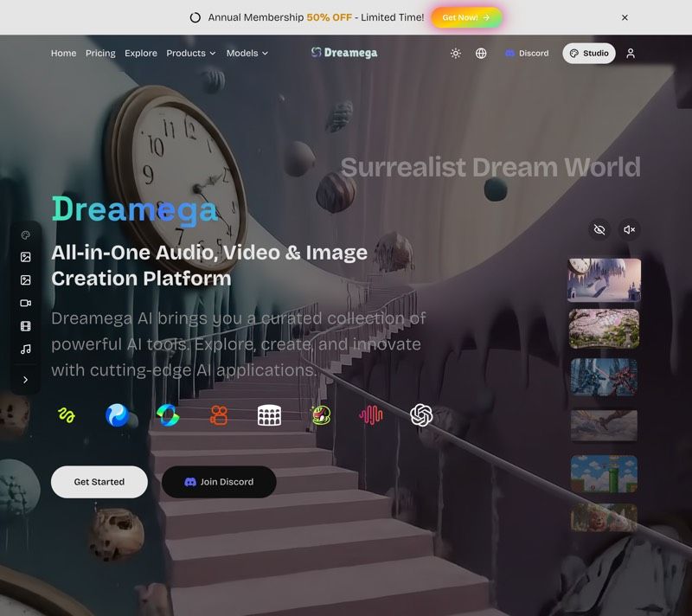Image resolution: width=692 pixels, height=616 pixels.
Task: Open the Models dropdown menu
Action: pos(247,53)
